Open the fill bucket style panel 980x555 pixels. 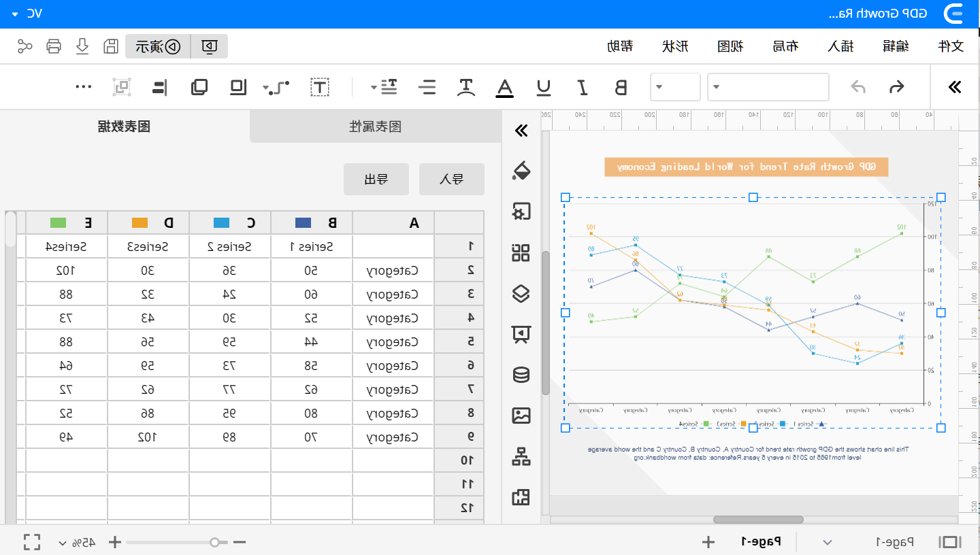(521, 171)
